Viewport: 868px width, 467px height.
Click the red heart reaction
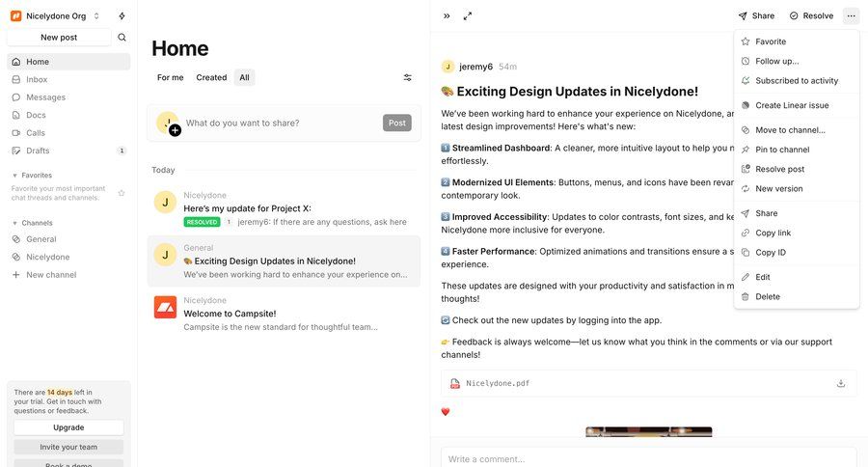[x=446, y=412]
